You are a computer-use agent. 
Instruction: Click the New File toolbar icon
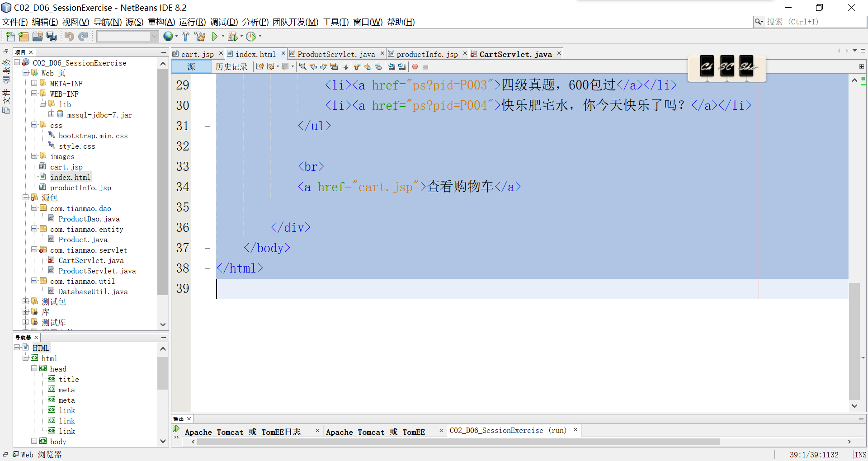tap(10, 37)
